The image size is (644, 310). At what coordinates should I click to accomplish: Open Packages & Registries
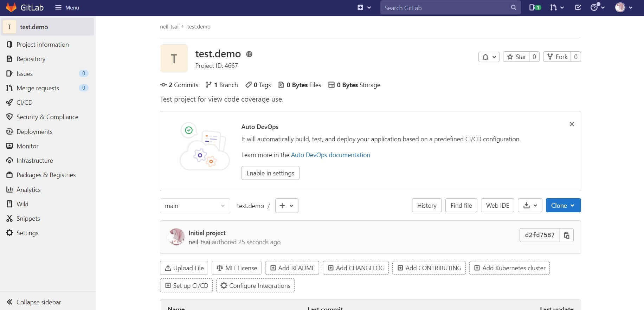click(x=48, y=175)
